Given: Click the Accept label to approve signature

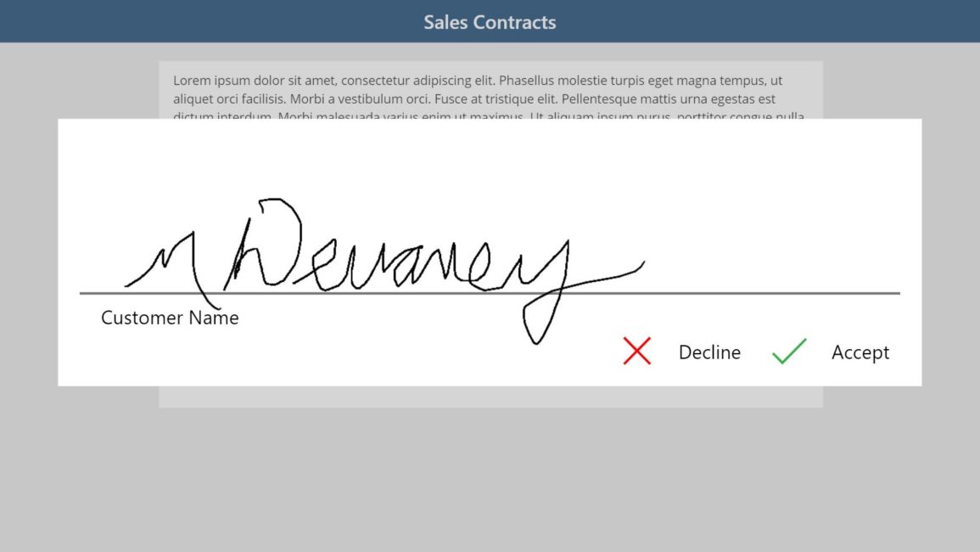Looking at the screenshot, I should [x=860, y=352].
